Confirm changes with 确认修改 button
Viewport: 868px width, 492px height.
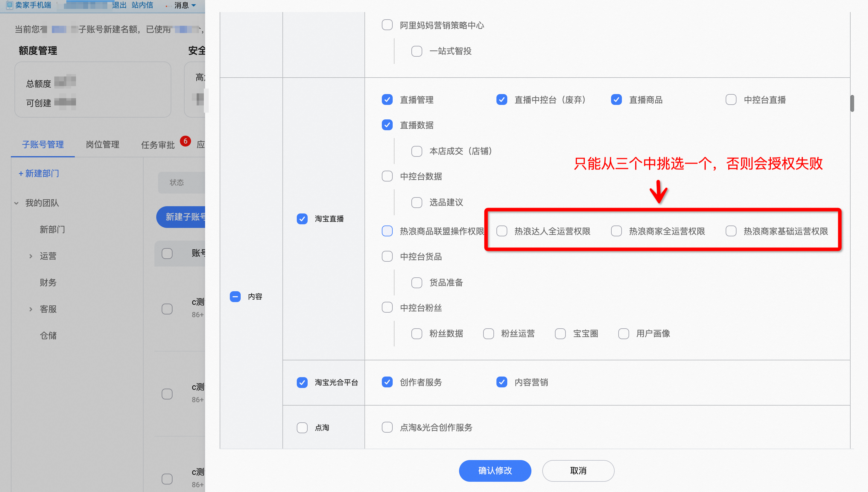click(495, 470)
